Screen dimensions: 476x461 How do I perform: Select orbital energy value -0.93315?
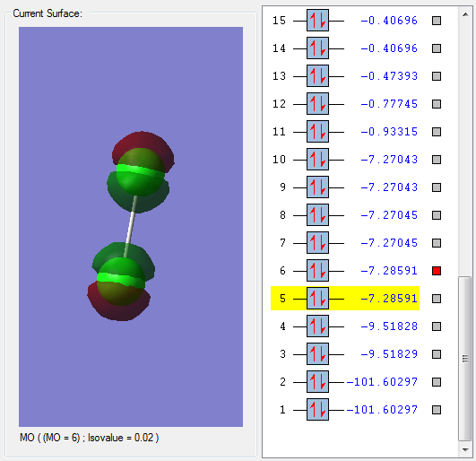click(389, 132)
